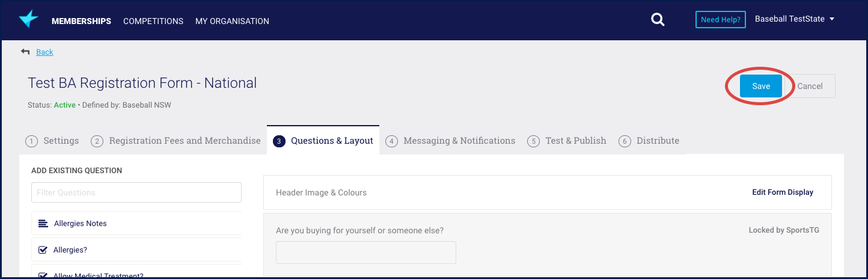Click the checkbox icon beside Allergies?
The height and width of the screenshot is (279, 868).
click(x=43, y=250)
